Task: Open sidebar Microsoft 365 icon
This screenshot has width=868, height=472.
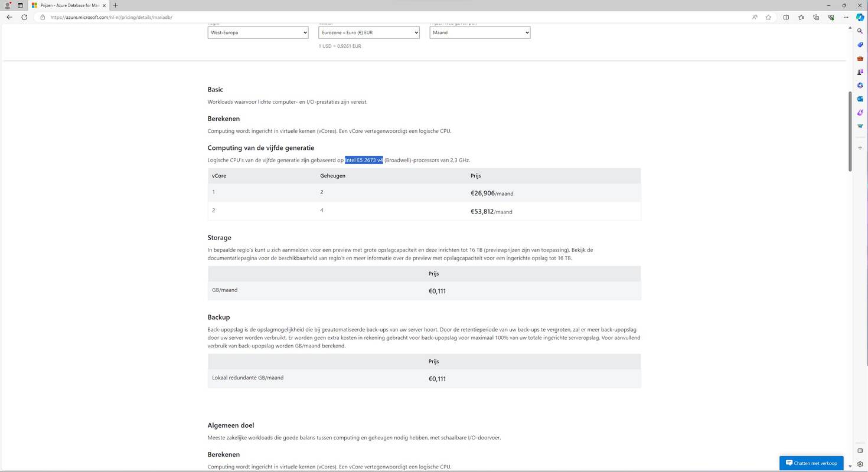Action: tap(860, 86)
